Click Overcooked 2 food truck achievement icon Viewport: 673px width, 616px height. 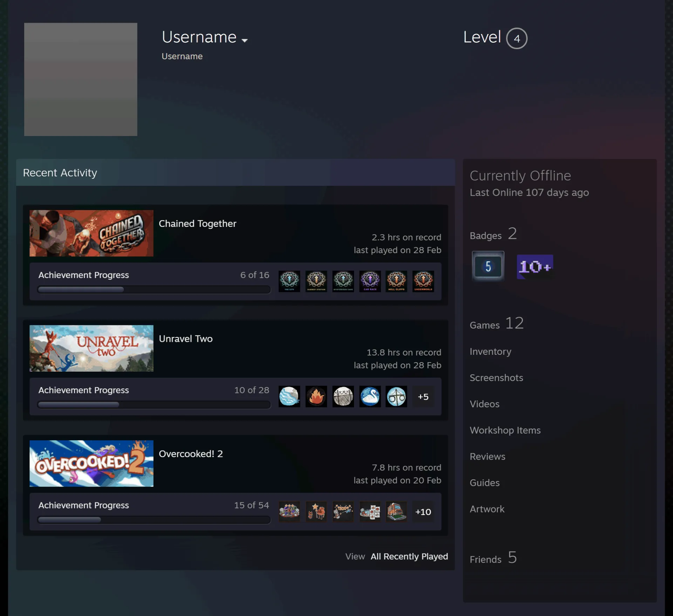pyautogui.click(x=396, y=512)
